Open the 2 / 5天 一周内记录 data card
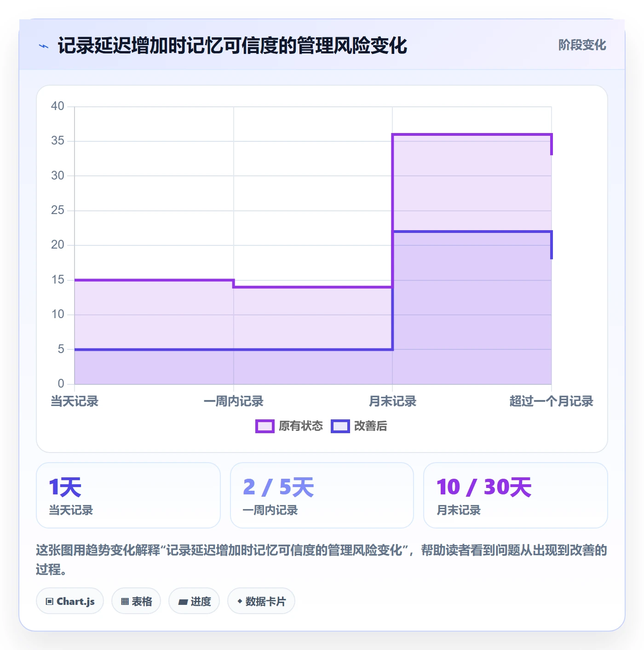The image size is (644, 650). 322,495
